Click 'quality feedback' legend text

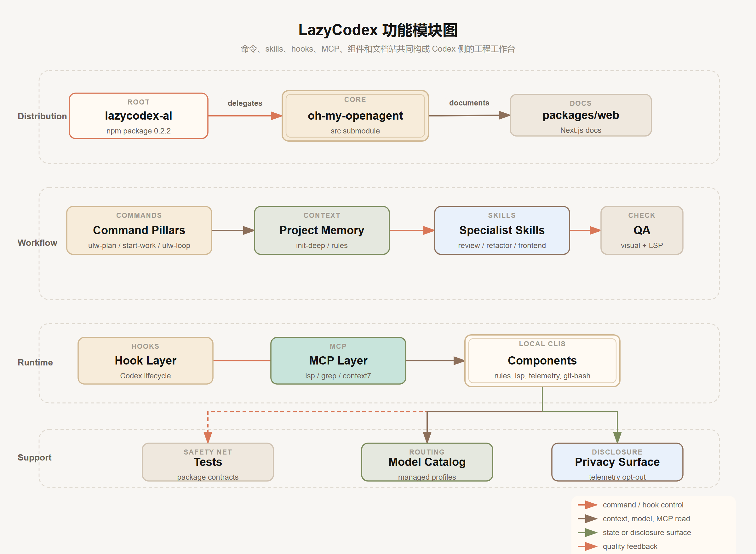click(630, 546)
